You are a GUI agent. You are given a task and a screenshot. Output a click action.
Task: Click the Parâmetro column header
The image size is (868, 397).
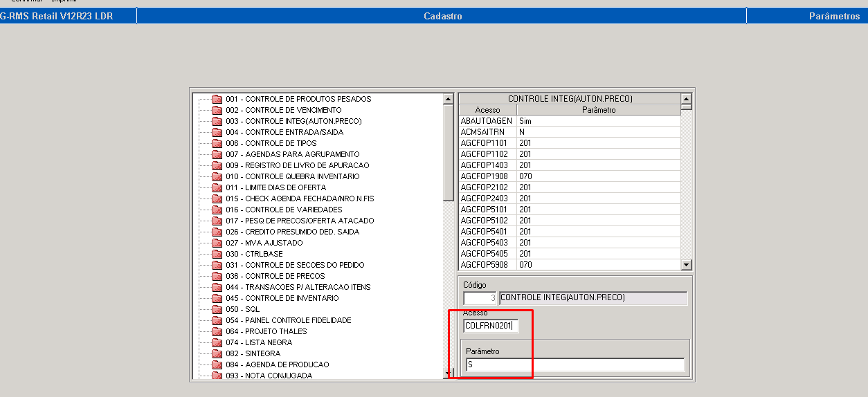599,110
